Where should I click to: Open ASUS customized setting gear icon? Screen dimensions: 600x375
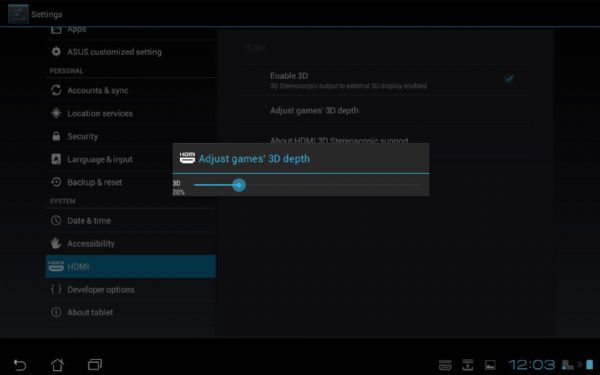(56, 52)
